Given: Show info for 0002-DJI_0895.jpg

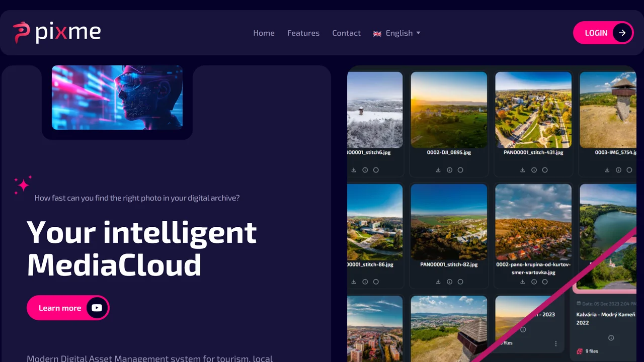Looking at the screenshot, I should pos(449,170).
